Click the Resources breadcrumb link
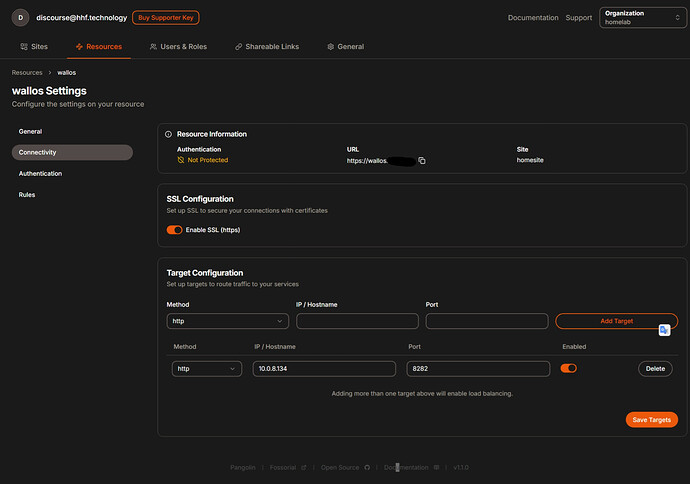This screenshot has width=690, height=484. 27,73
